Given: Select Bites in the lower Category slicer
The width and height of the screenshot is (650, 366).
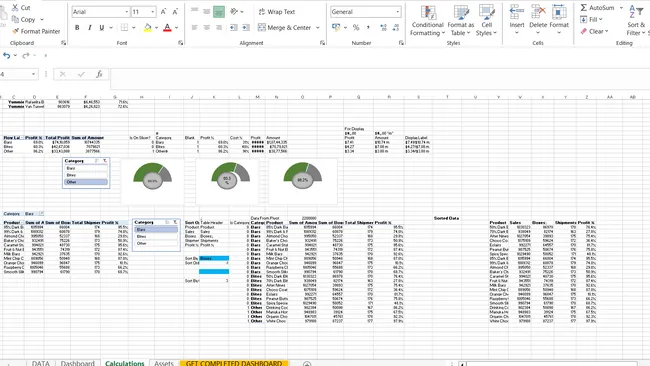Looking at the screenshot, I should [x=155, y=236].
